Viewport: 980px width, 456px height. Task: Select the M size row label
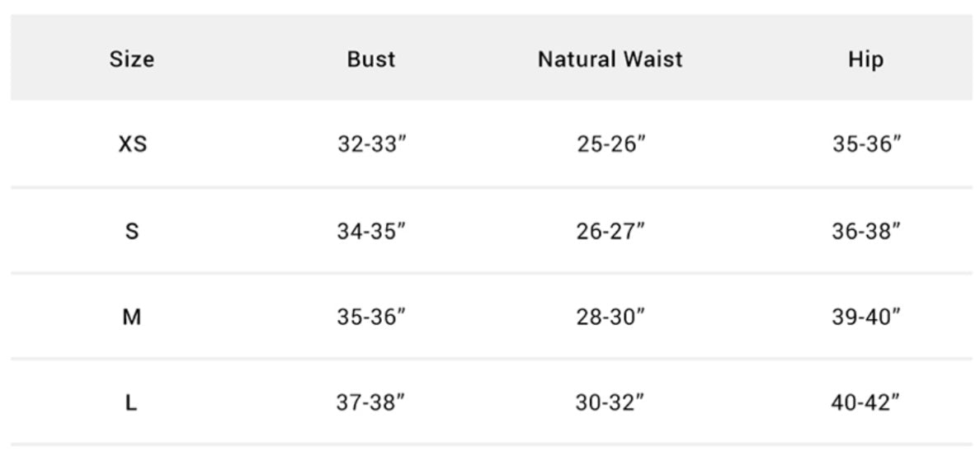point(132,317)
